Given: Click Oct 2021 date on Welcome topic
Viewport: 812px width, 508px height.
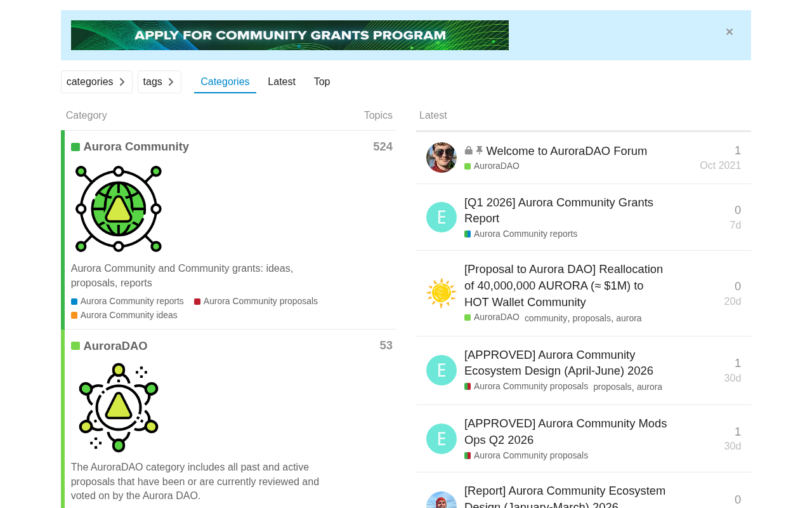Looking at the screenshot, I should pos(721,166).
